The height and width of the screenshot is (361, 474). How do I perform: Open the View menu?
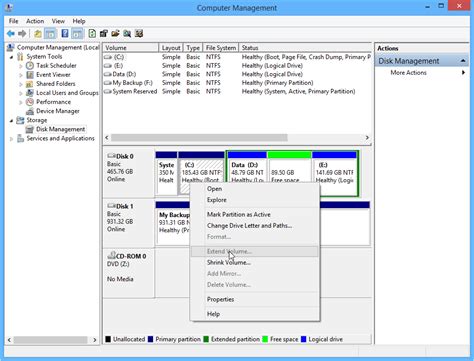58,21
